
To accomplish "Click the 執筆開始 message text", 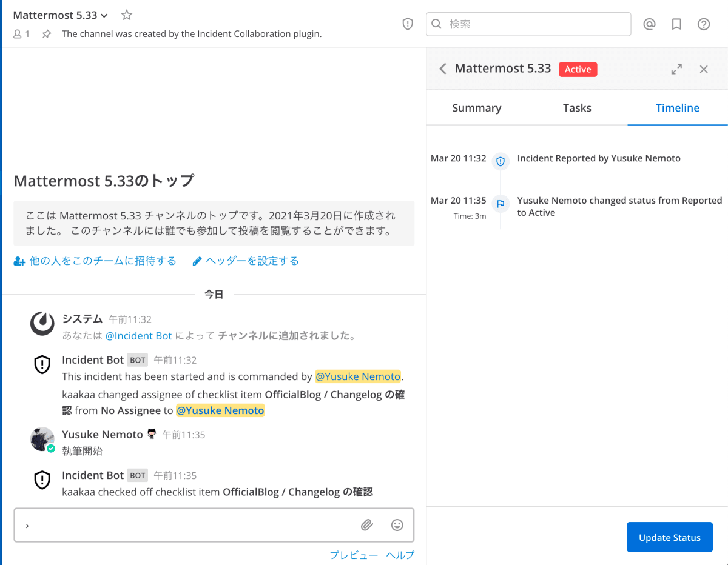I will (x=83, y=451).
